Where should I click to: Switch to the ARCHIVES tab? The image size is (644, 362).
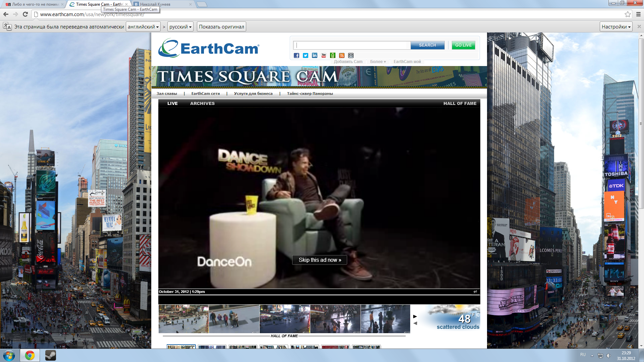[x=202, y=104]
